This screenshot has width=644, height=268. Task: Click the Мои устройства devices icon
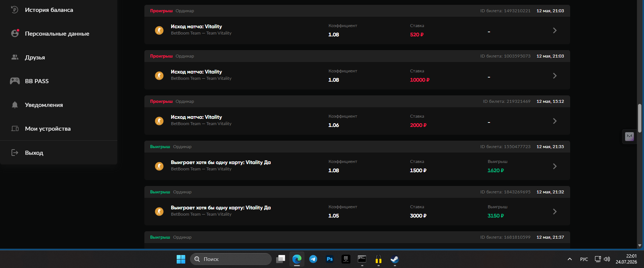15,128
